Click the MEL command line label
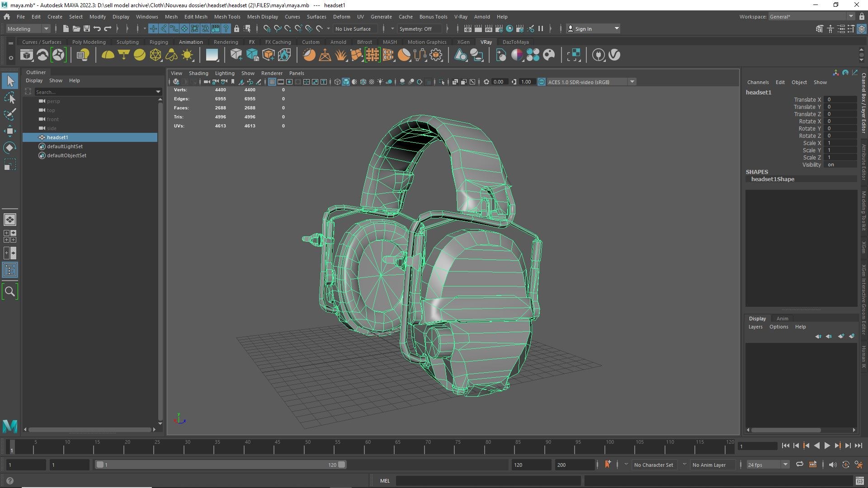Screen dimensions: 868x488 click(385, 481)
